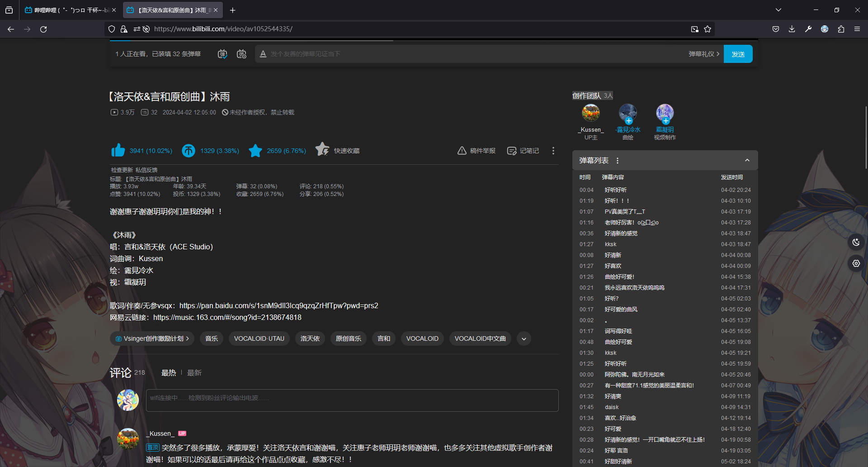The width and height of the screenshot is (868, 467).
Task: Click the 发送 button
Action: coord(738,54)
